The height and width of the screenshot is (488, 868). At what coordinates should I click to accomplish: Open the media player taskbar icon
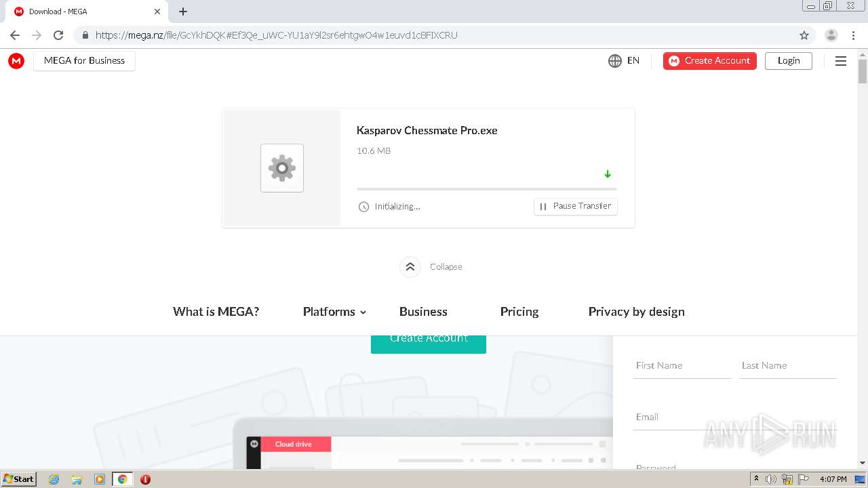pyautogui.click(x=100, y=479)
